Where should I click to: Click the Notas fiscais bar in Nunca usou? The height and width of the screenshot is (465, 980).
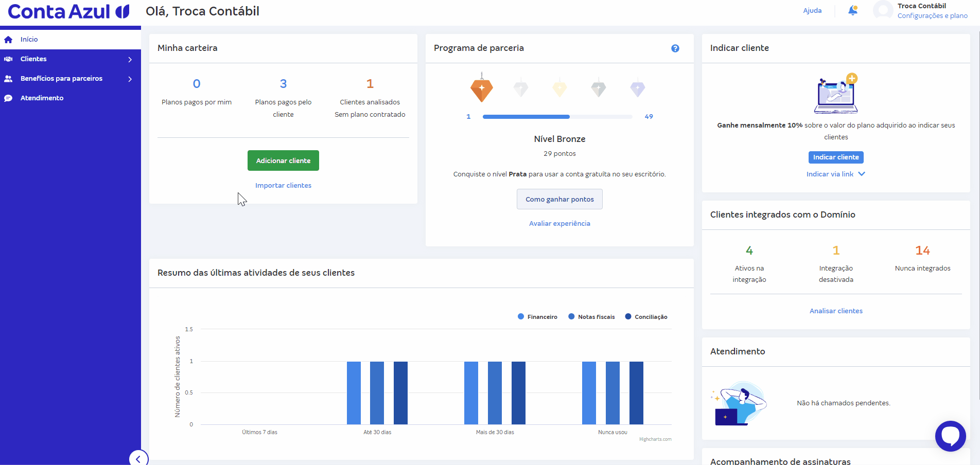click(612, 393)
